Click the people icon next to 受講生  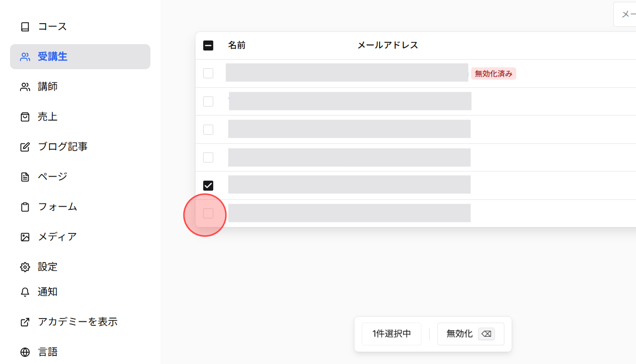[x=25, y=56]
